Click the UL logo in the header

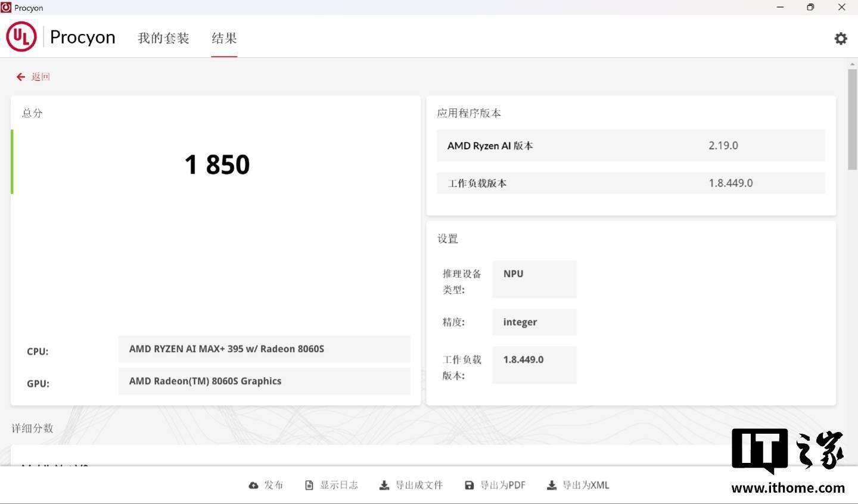click(21, 37)
